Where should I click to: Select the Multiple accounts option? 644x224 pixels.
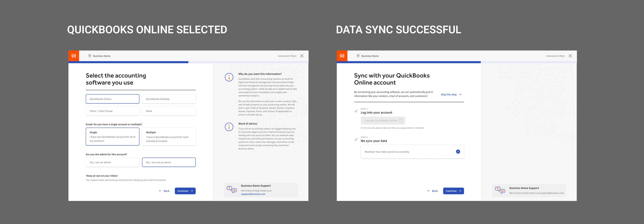point(169,137)
